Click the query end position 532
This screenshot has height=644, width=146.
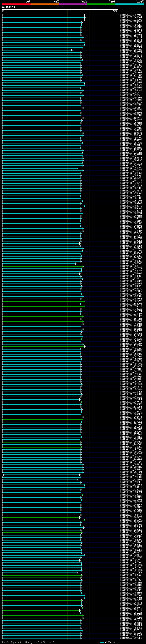pos(115,11)
